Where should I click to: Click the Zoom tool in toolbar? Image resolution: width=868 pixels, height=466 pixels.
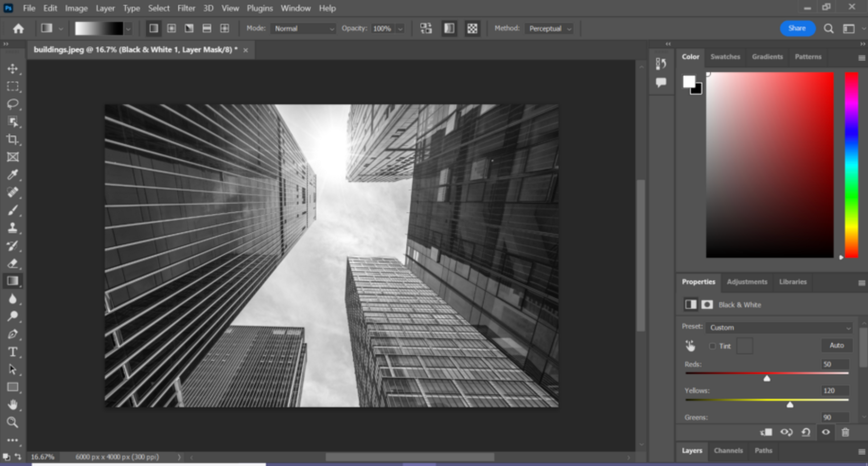[12, 422]
